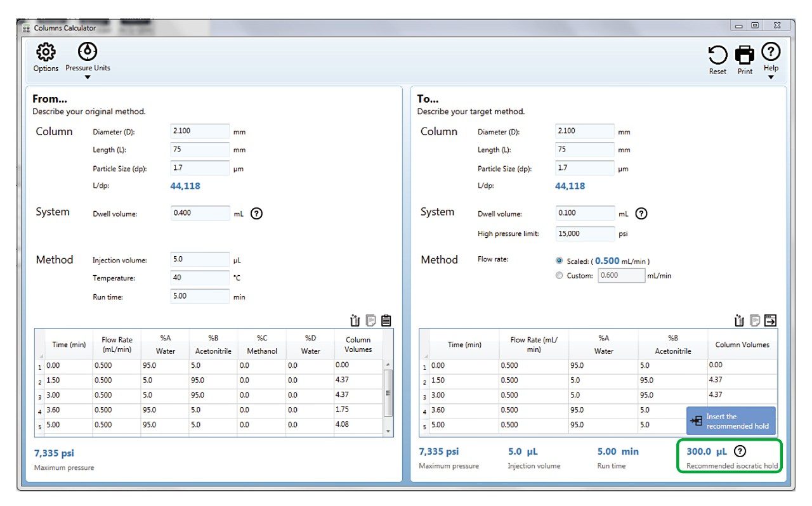Click the original column Diameter input field
The image size is (812, 506).
coord(200,131)
